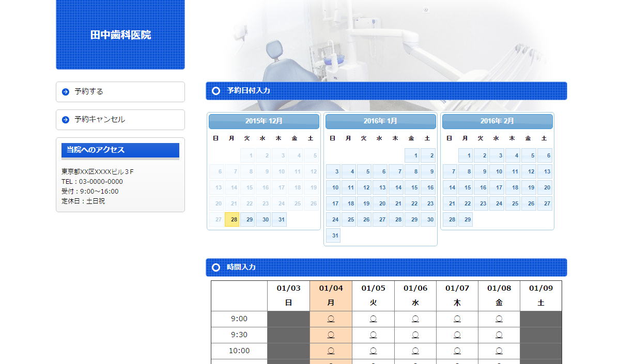
Task: Click the circle icon in 時間入力 header
Action: [x=216, y=267]
